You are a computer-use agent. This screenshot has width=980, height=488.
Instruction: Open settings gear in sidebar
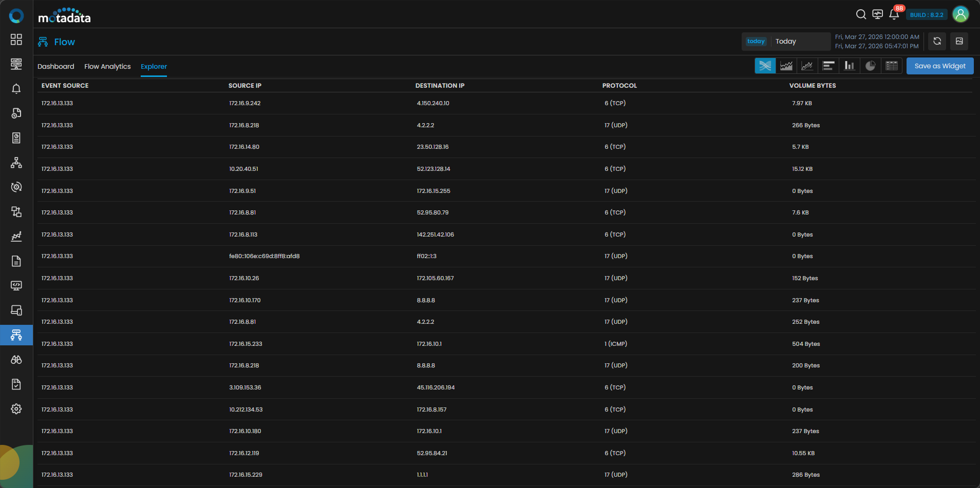(16, 409)
